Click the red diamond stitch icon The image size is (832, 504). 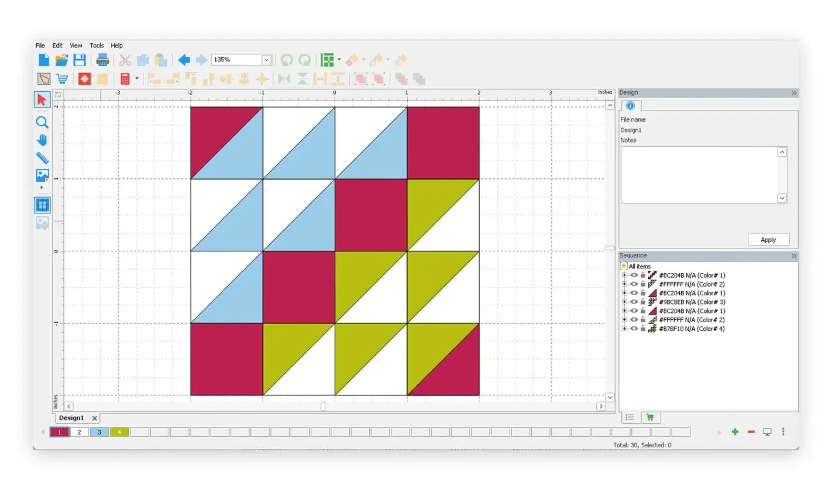coord(84,78)
